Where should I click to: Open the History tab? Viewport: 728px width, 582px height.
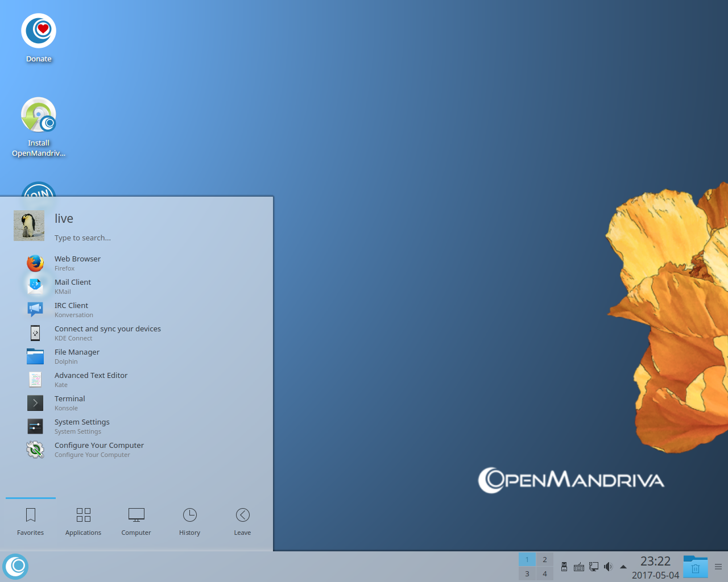190,522
